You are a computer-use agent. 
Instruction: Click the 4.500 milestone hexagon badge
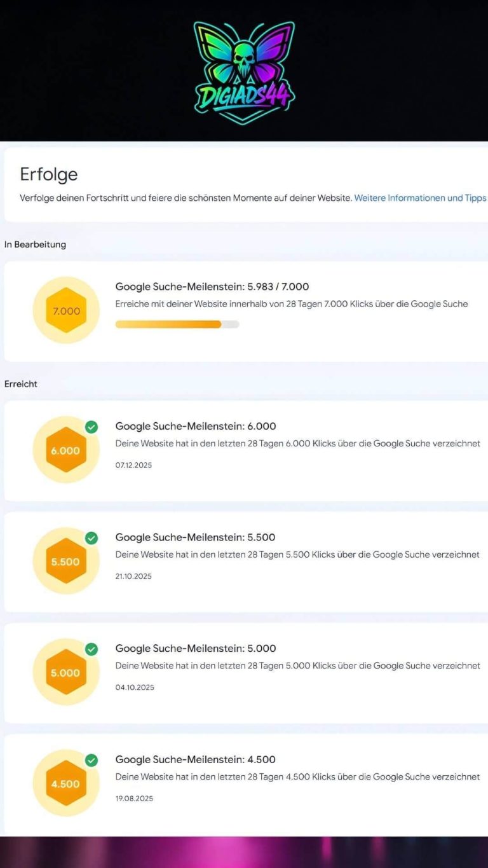tap(65, 783)
